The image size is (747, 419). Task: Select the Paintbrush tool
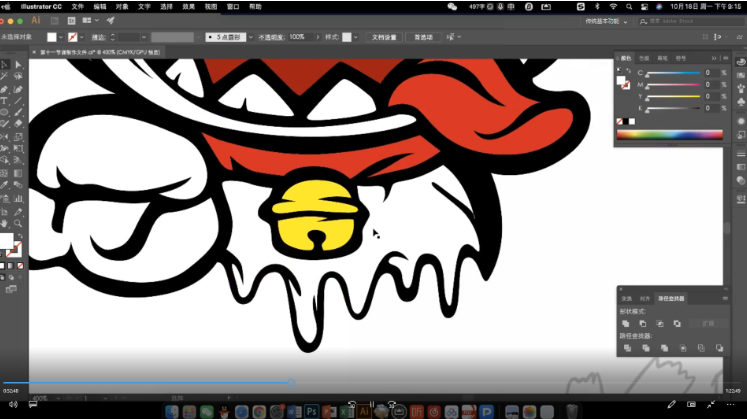(x=18, y=112)
